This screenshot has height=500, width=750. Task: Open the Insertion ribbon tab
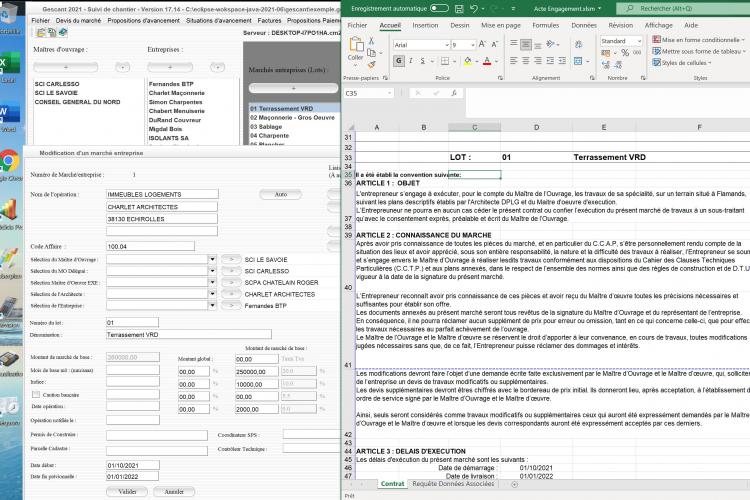click(425, 25)
